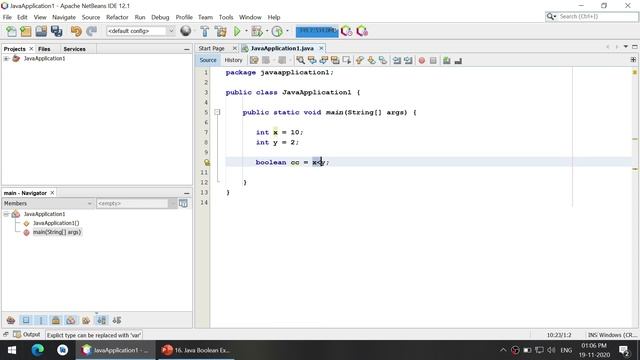Click the Stop Macro Recording icon
The image size is (640, 360).
[x=433, y=60]
